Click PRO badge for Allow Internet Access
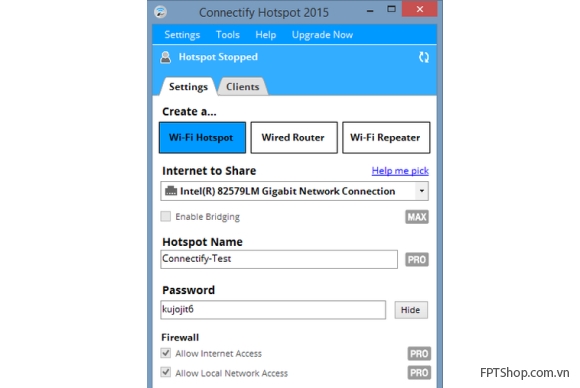The height and width of the screenshot is (388, 580). (x=419, y=354)
